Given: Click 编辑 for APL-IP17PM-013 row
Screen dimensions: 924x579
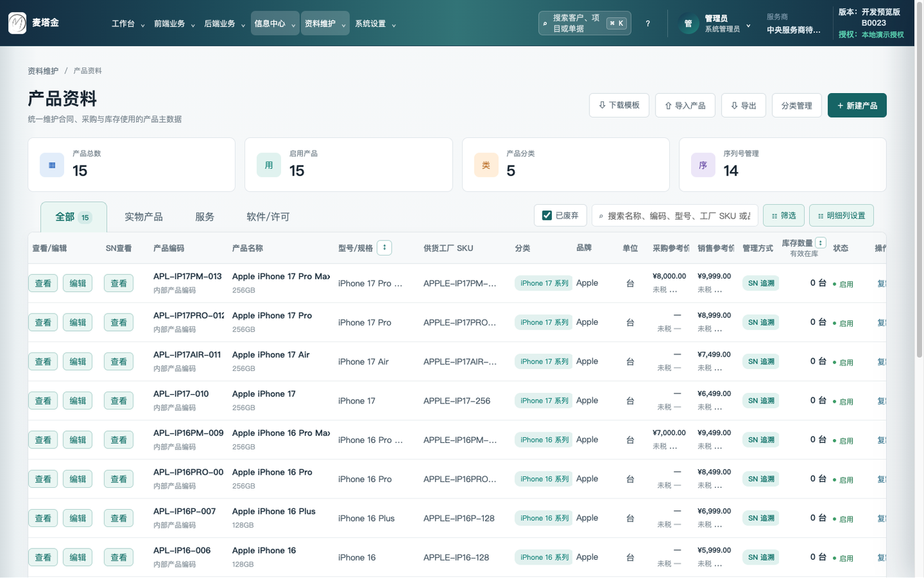Looking at the screenshot, I should pyautogui.click(x=78, y=283).
